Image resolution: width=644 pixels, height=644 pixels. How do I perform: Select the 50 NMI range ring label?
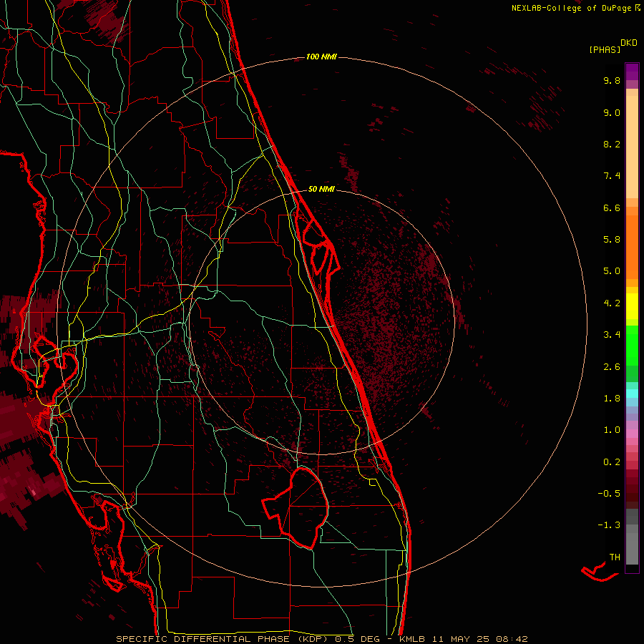pos(321,189)
